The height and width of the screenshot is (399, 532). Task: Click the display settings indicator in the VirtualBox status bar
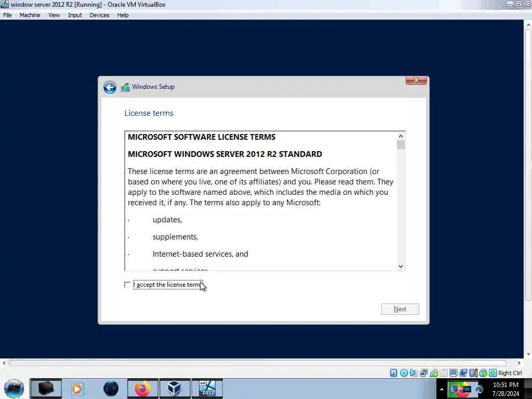(x=453, y=373)
